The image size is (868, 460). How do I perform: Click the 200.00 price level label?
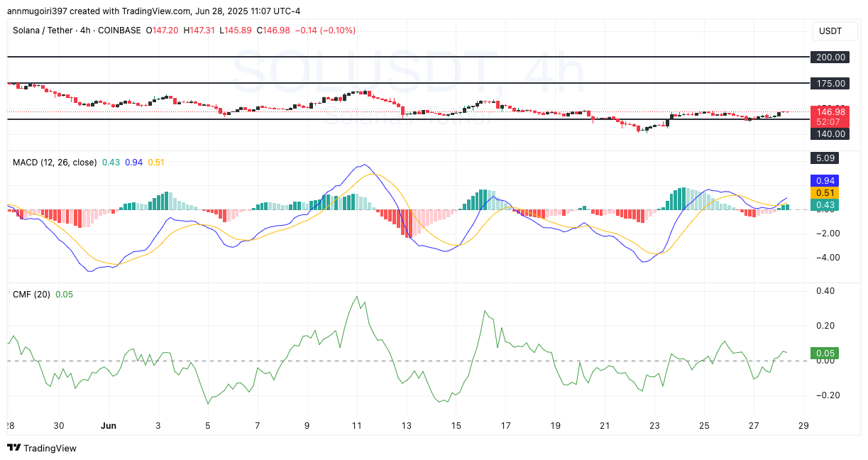830,57
